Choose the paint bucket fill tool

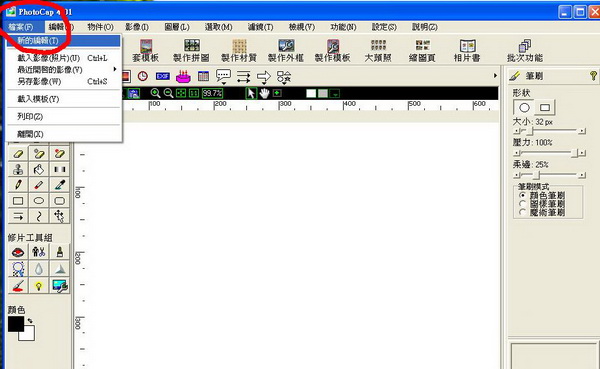point(39,170)
